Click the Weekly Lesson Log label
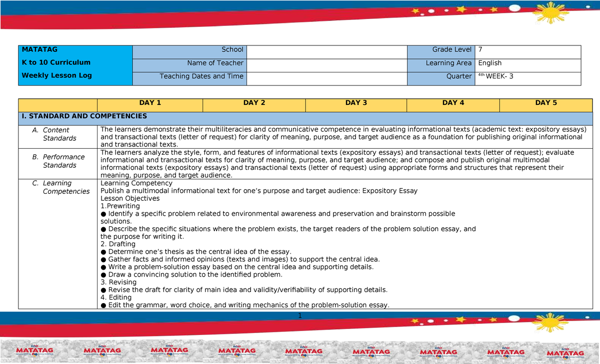Screen dimensions: 600x364 tap(56, 75)
